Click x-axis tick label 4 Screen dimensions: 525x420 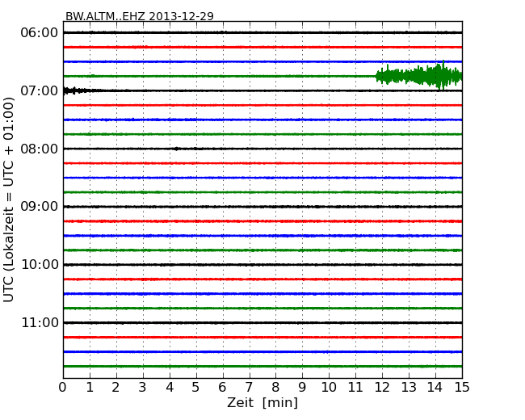point(170,388)
